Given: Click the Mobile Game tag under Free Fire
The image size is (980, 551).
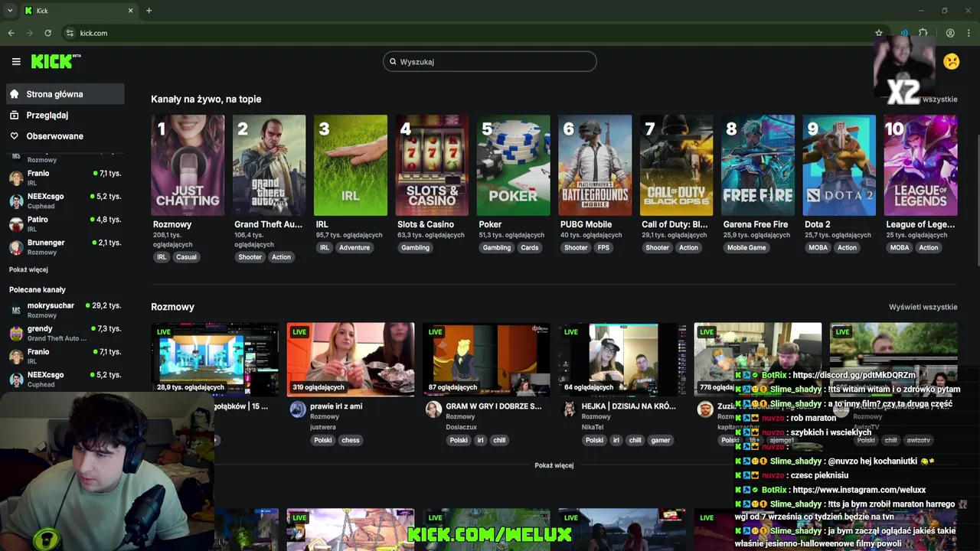Looking at the screenshot, I should (x=746, y=247).
